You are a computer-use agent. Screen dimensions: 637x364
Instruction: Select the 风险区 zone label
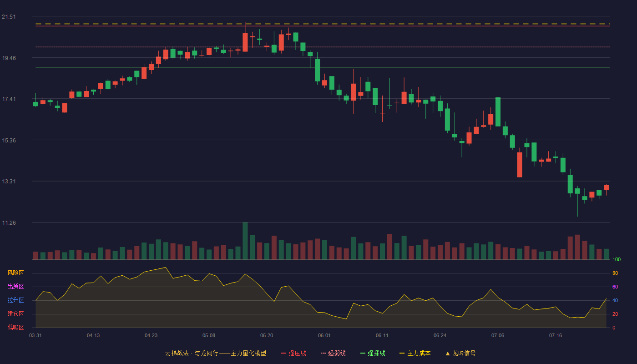click(15, 273)
